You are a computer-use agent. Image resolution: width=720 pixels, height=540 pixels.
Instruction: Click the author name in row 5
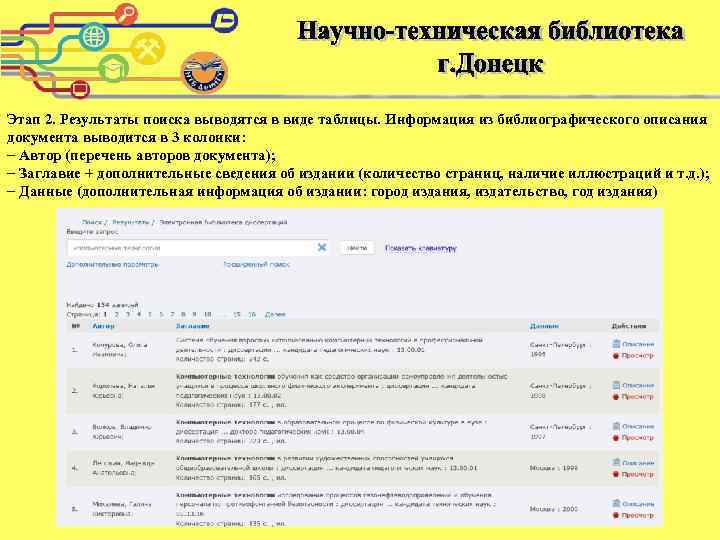(122, 509)
